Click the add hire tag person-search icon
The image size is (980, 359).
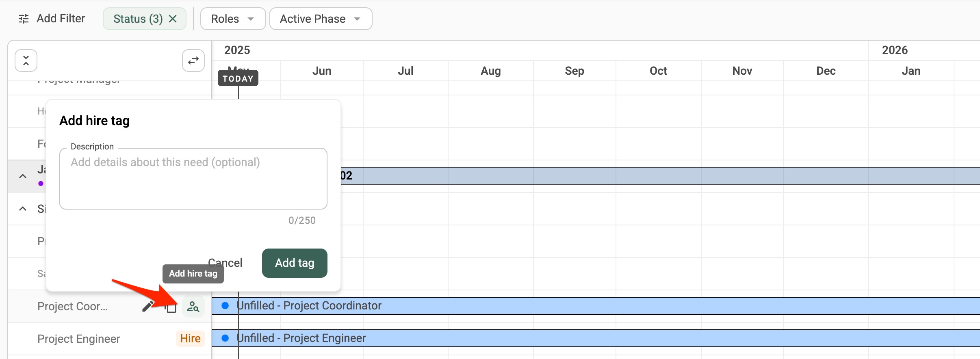coord(193,306)
